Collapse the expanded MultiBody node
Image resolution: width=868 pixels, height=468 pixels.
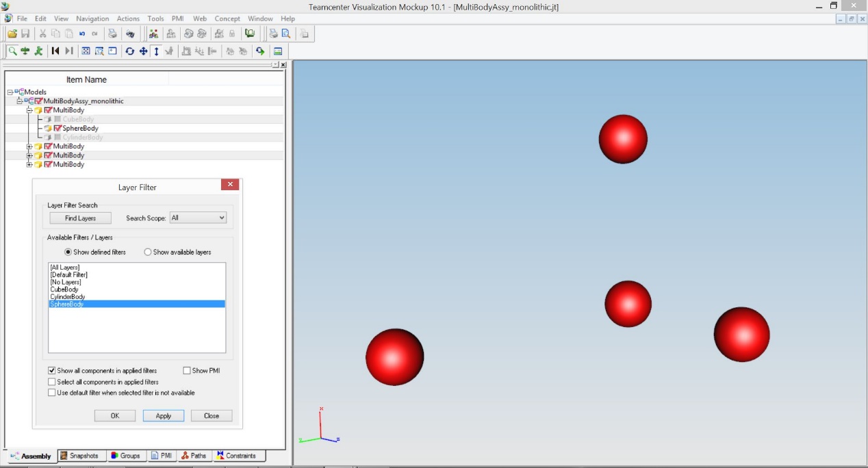click(x=29, y=110)
